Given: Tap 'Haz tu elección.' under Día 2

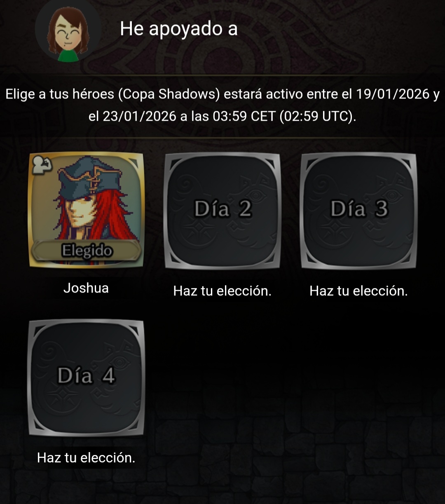Looking at the screenshot, I should [222, 291].
